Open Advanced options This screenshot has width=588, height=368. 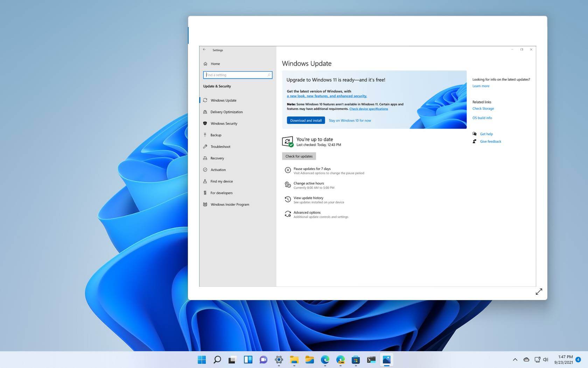tap(307, 213)
